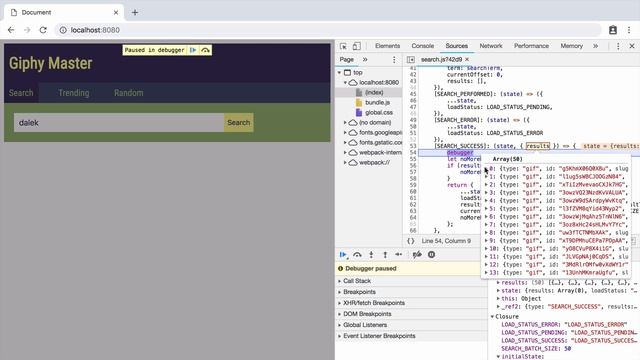Screen dimensions: 640x360
Task: Close the Document browser tab
Action: pos(116,13)
